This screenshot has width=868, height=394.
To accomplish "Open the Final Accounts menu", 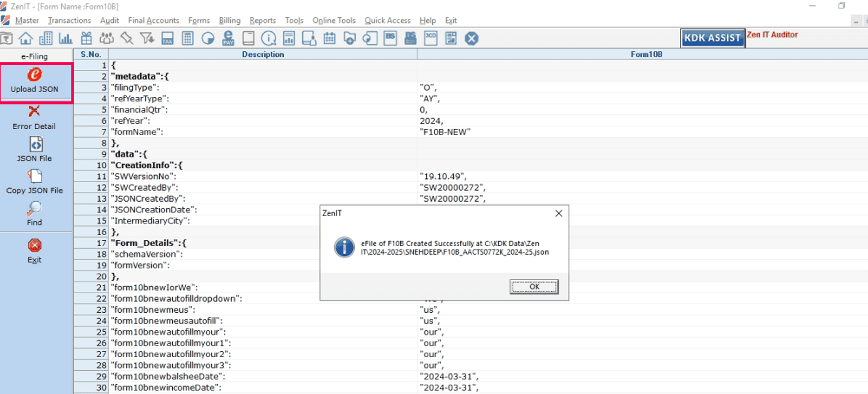I will click(x=154, y=21).
